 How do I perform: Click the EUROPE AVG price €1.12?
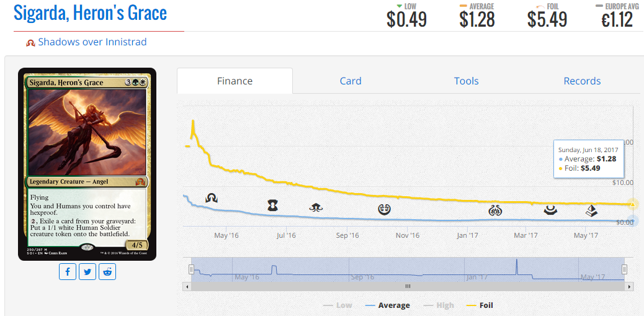[x=617, y=19]
